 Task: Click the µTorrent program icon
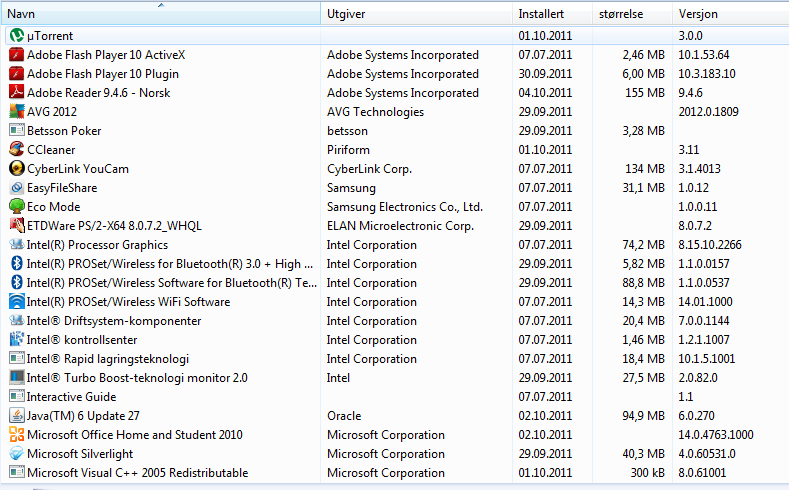pos(16,36)
